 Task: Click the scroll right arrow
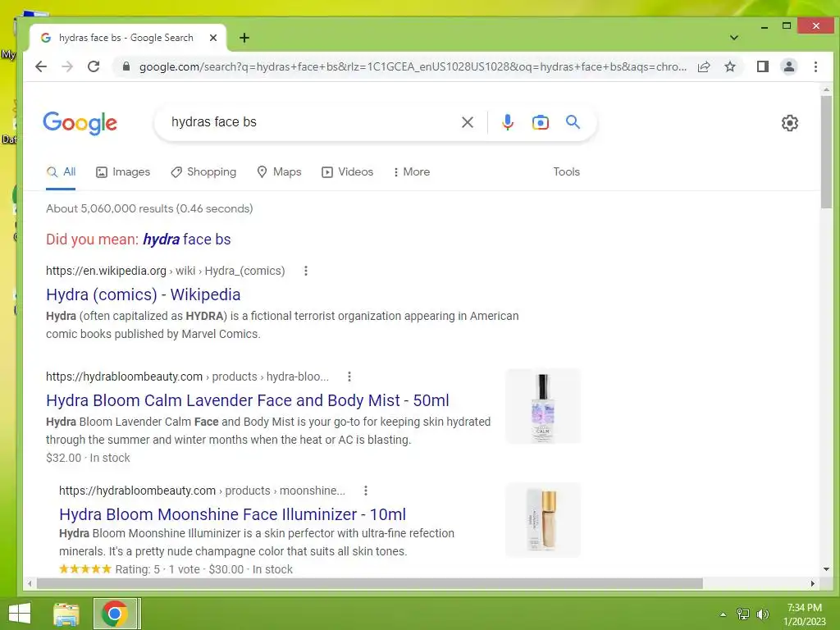813,583
